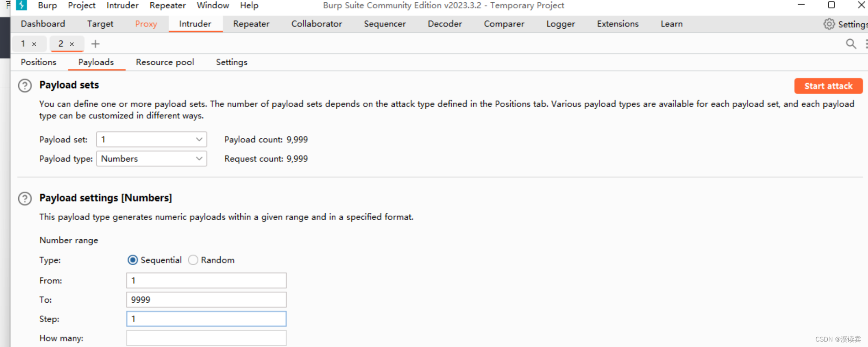868x347 pixels.
Task: Open help for Payload sets
Action: click(x=25, y=85)
